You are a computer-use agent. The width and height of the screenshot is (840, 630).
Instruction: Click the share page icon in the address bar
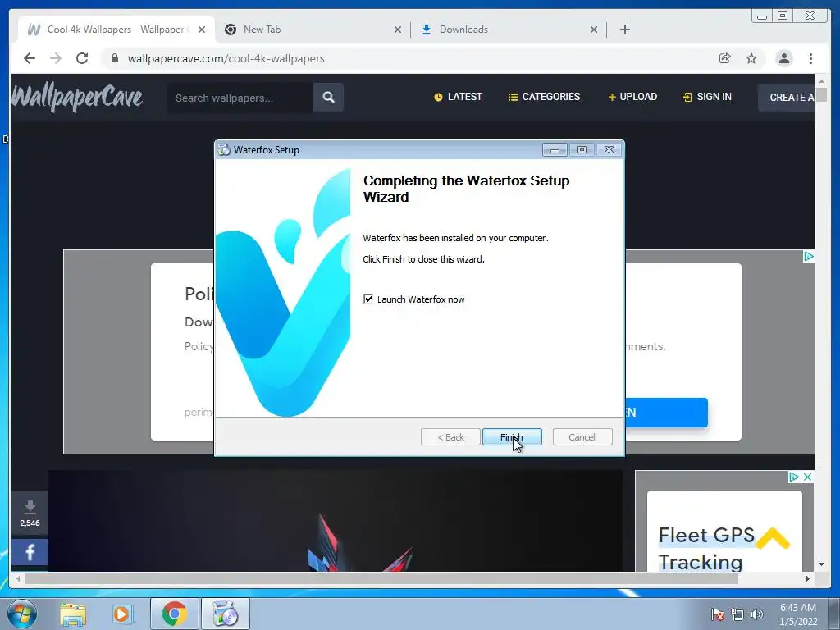(x=725, y=58)
